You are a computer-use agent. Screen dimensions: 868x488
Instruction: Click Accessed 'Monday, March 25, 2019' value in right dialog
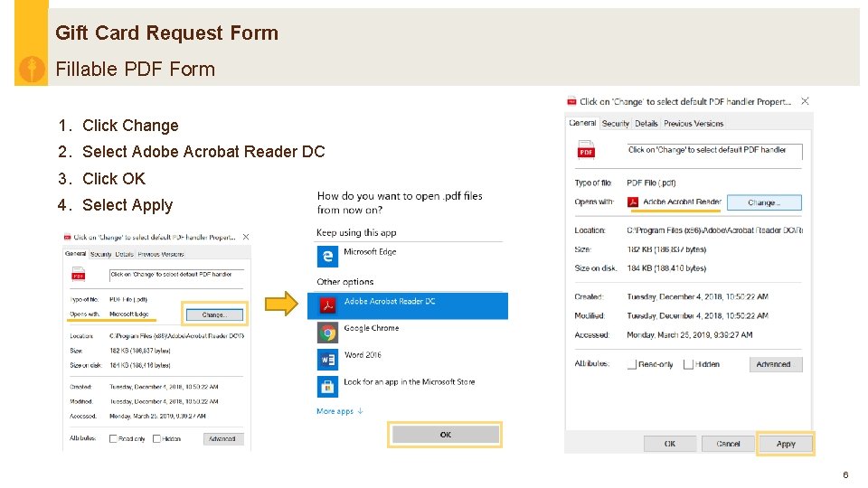point(689,335)
